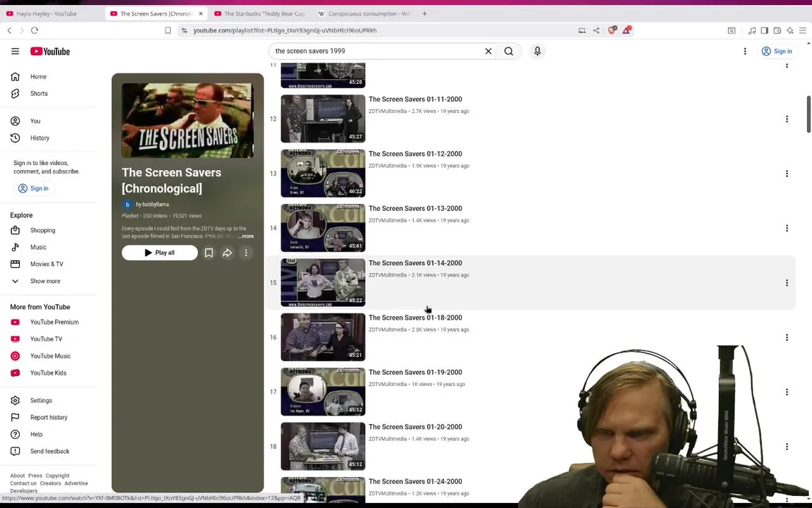Share the playlist
Image resolution: width=812 pixels, height=508 pixels.
pyautogui.click(x=228, y=253)
